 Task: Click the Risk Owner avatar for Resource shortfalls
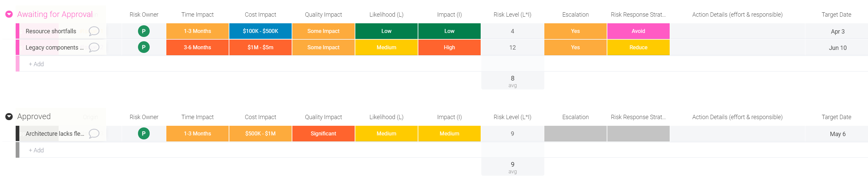(x=144, y=31)
